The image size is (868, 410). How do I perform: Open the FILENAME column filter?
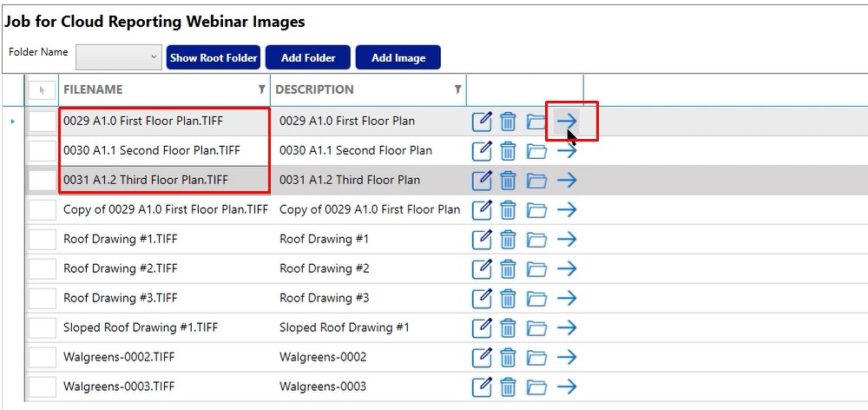(x=261, y=89)
